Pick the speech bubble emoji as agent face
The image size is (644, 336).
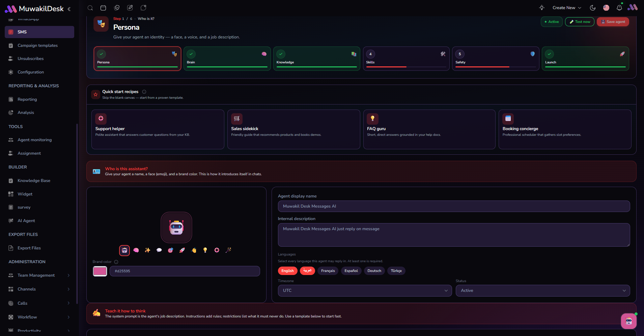click(159, 250)
